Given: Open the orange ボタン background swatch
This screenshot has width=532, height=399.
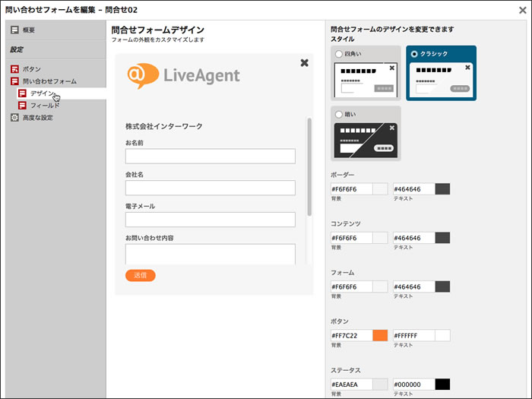Looking at the screenshot, I should (x=380, y=336).
